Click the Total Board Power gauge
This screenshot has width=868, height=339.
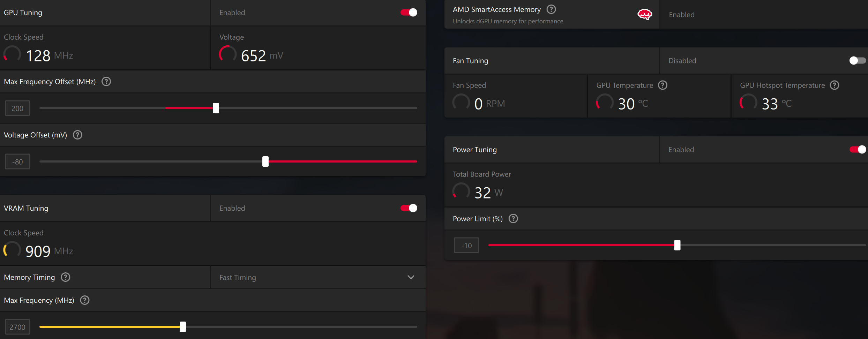461,191
